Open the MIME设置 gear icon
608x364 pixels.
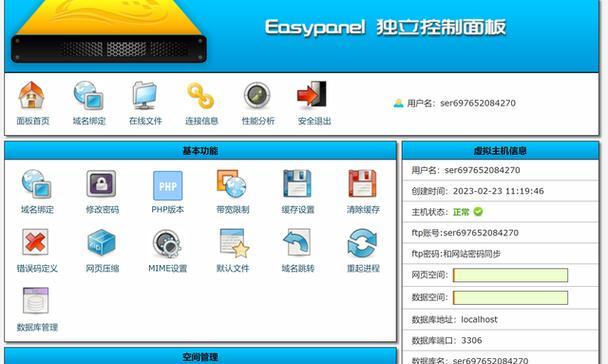click(167, 243)
